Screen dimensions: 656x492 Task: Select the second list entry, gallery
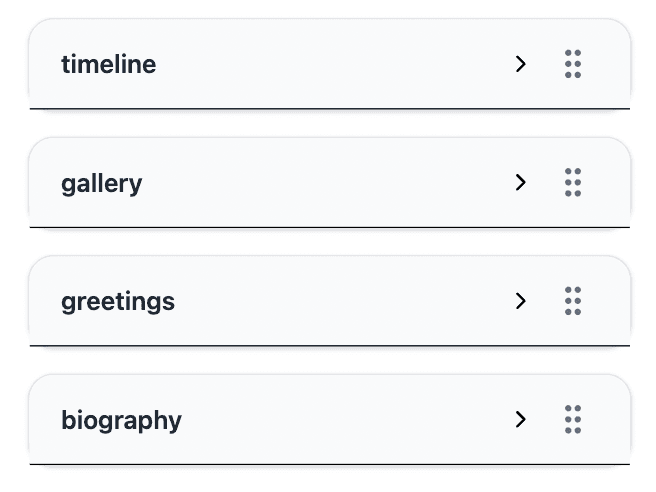point(101,184)
